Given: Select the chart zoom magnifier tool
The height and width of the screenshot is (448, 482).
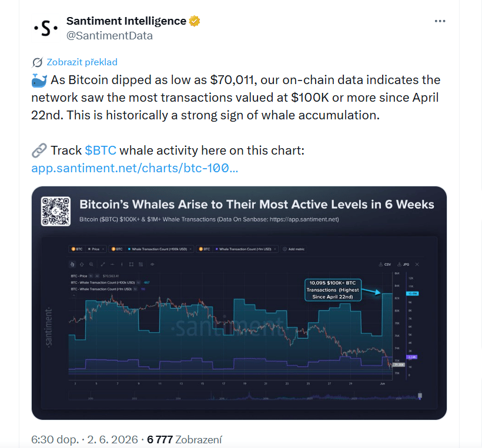Looking at the screenshot, I should click(x=91, y=265).
